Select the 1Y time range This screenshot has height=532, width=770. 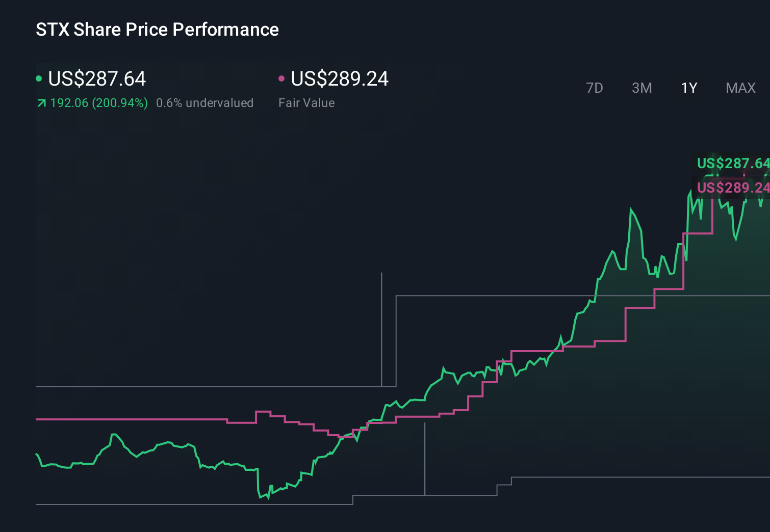tap(688, 88)
